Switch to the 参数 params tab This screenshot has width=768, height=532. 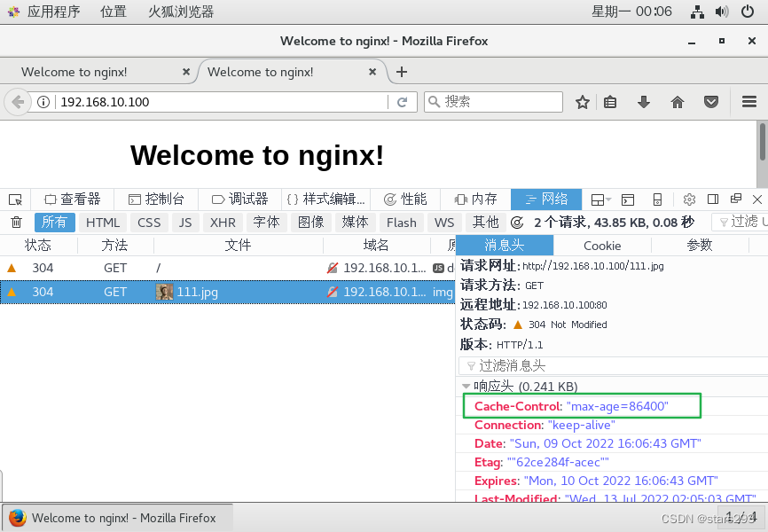pos(700,245)
